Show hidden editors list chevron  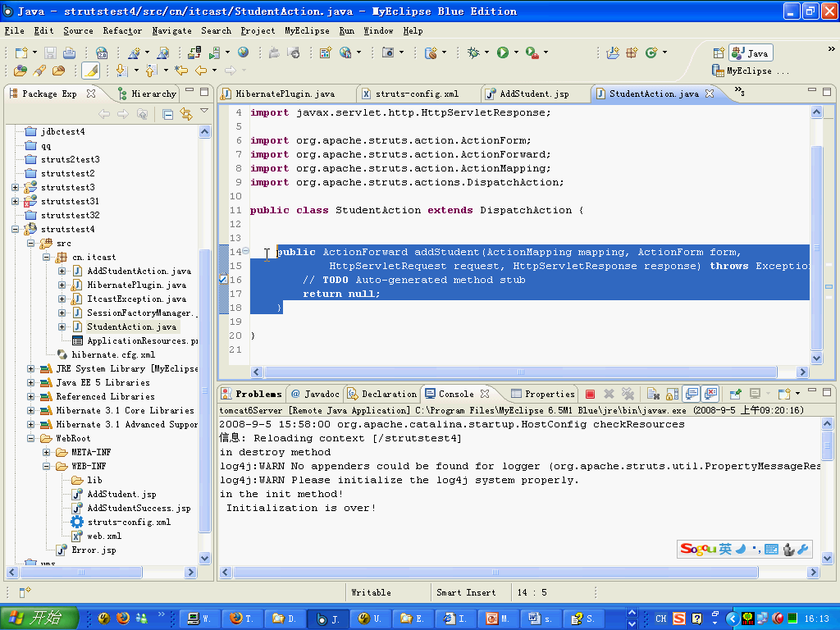(739, 91)
